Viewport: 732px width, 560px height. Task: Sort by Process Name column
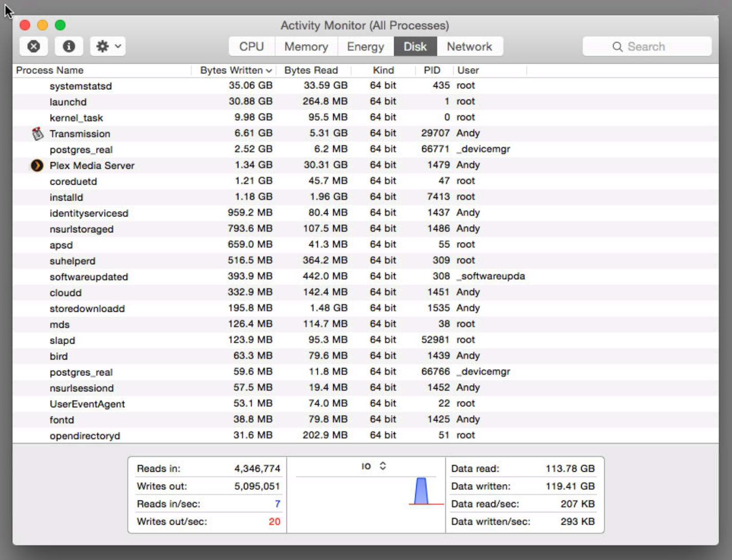pyautogui.click(x=102, y=70)
